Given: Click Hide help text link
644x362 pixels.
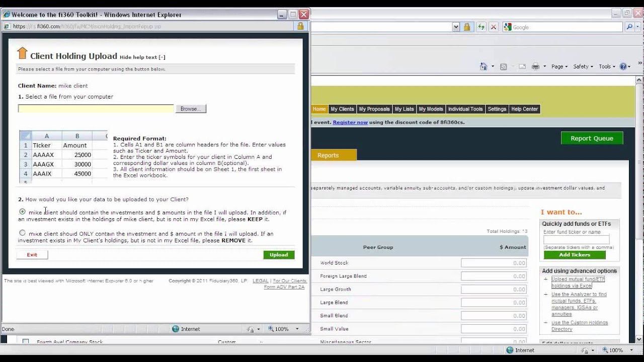Looking at the screenshot, I should pos(142,57).
